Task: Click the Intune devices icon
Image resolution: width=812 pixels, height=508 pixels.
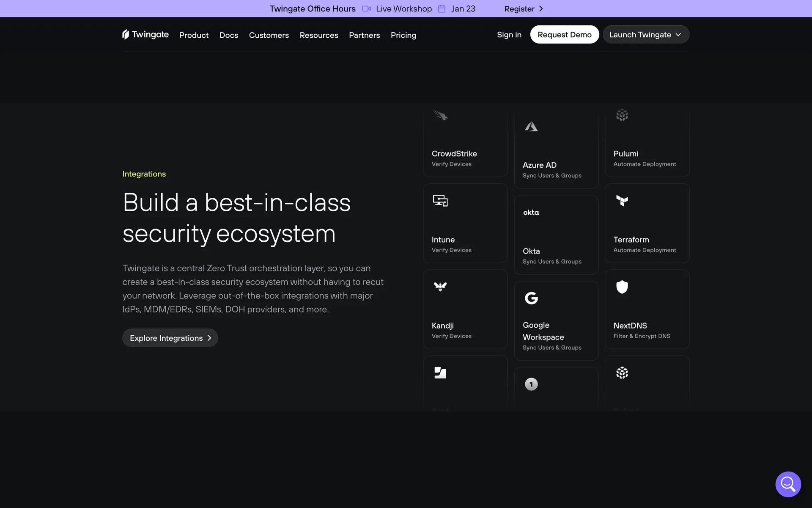Action: click(440, 200)
